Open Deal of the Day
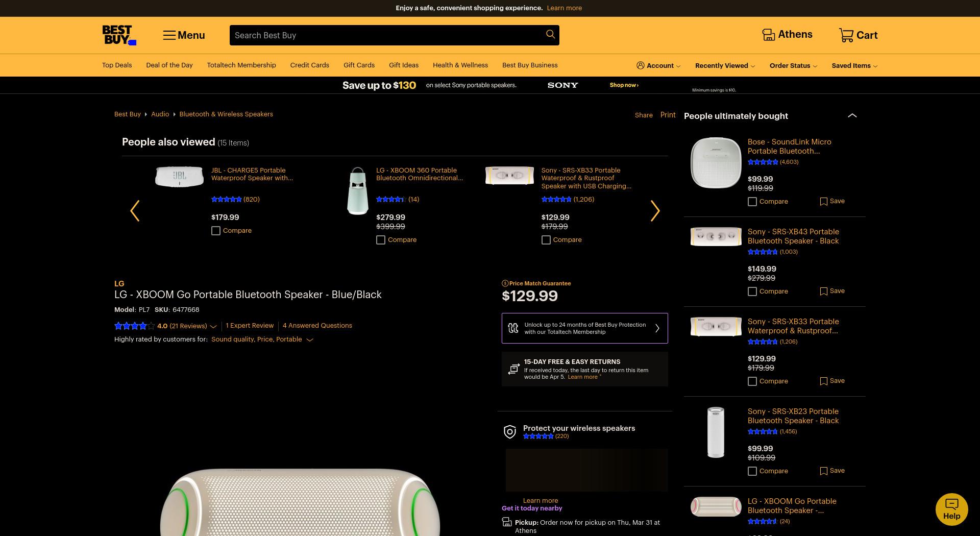The image size is (980, 536). coord(169,65)
